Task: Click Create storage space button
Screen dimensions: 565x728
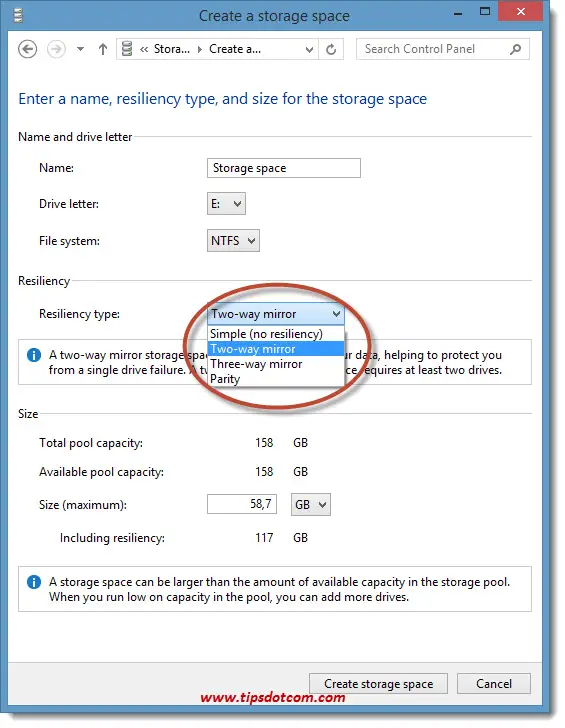Action: tap(378, 683)
